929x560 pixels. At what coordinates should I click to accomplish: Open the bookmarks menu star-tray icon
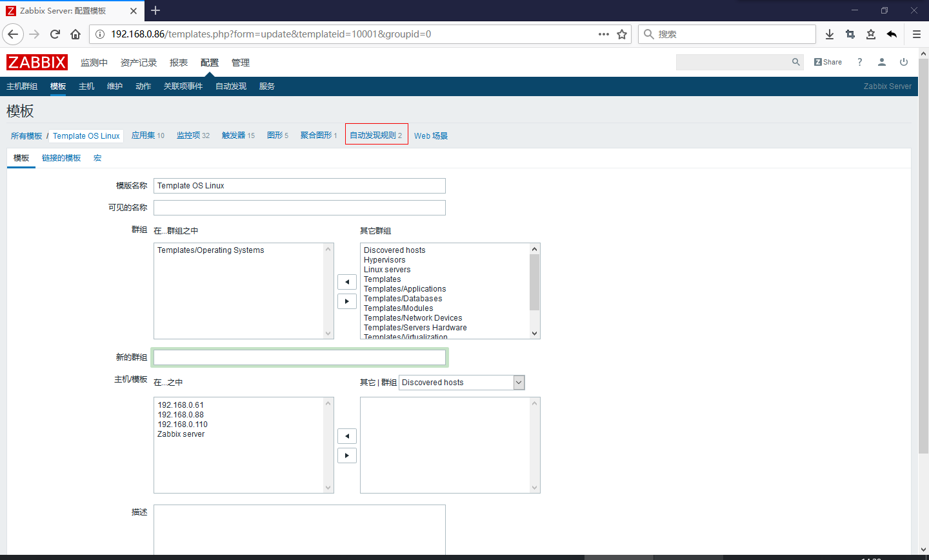point(871,34)
